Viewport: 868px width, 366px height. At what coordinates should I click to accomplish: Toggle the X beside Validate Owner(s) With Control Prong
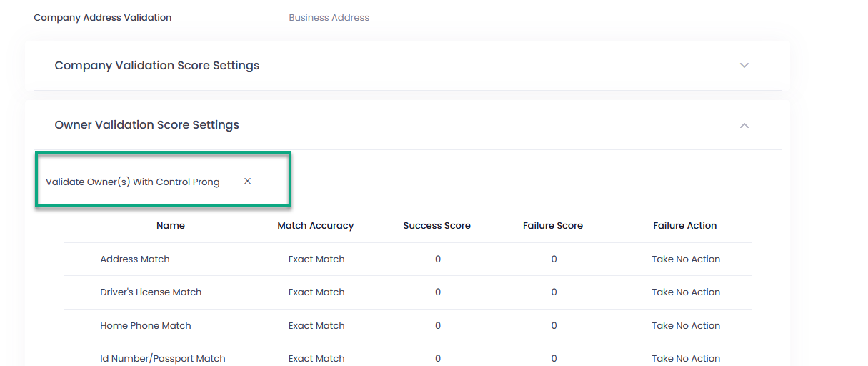click(x=247, y=182)
